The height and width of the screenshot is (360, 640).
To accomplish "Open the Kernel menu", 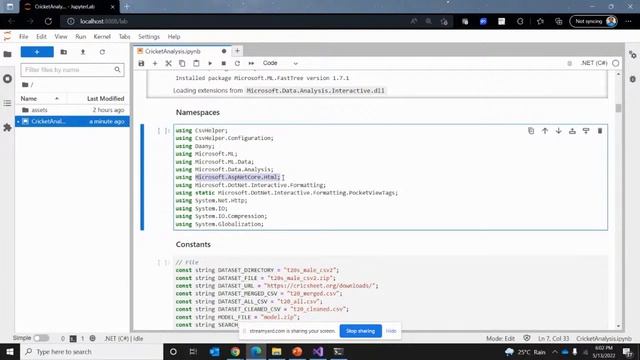I will coord(102,36).
